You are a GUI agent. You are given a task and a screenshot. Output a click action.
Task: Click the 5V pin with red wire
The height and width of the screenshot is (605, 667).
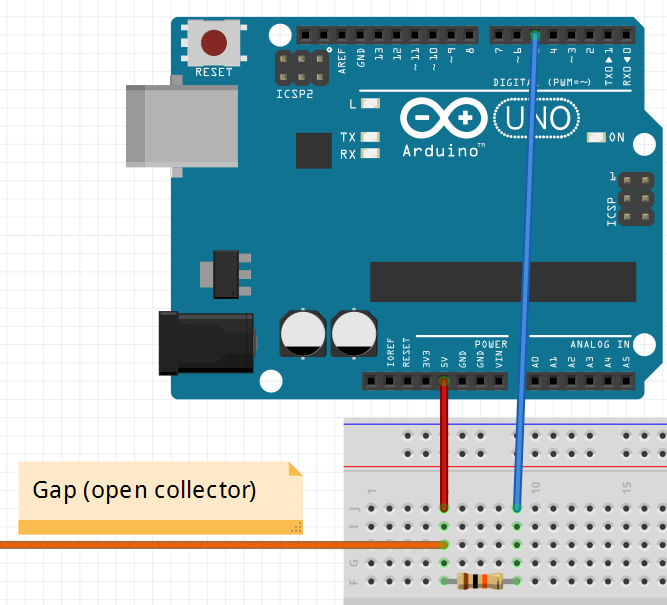(x=444, y=381)
